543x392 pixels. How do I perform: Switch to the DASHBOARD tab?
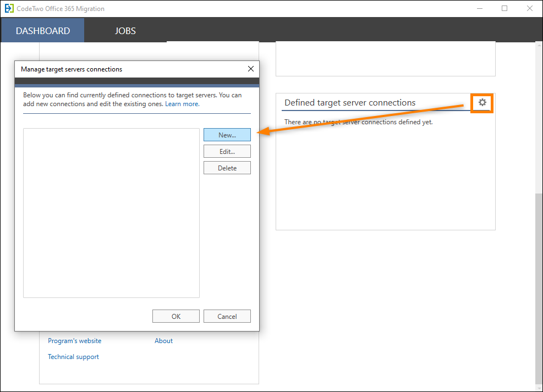click(x=43, y=30)
